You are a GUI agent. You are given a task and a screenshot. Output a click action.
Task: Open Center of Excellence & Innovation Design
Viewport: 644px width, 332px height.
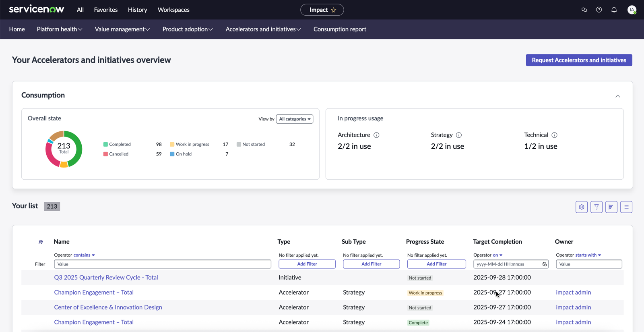click(108, 307)
